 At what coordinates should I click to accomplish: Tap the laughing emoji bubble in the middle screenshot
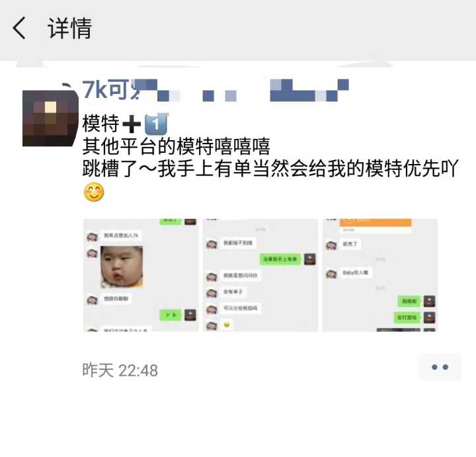click(226, 325)
